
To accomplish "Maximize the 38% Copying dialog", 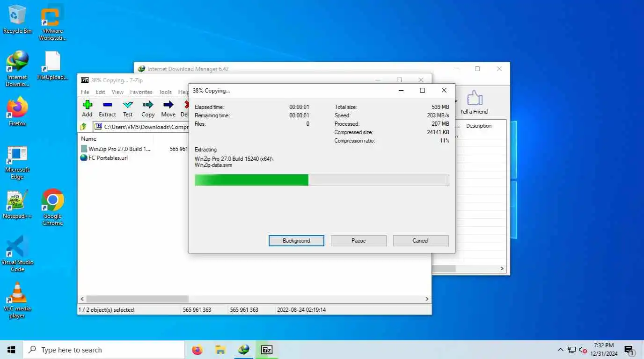I will tap(422, 90).
